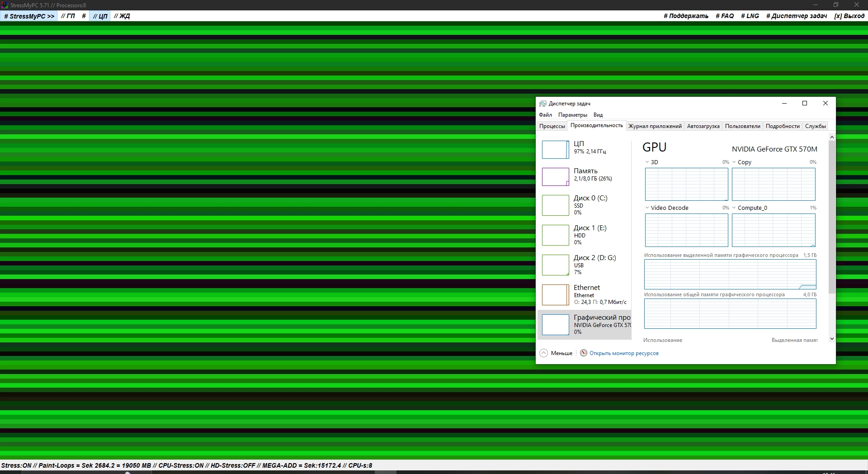This screenshot has height=474, width=868.
Task: Click the resource monitor icon
Action: pos(584,353)
